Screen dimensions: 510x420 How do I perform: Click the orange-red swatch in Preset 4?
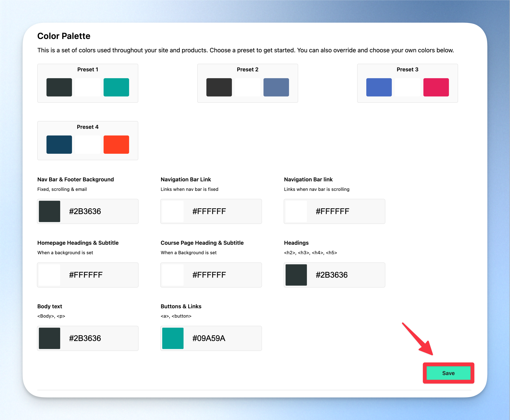pos(116,144)
